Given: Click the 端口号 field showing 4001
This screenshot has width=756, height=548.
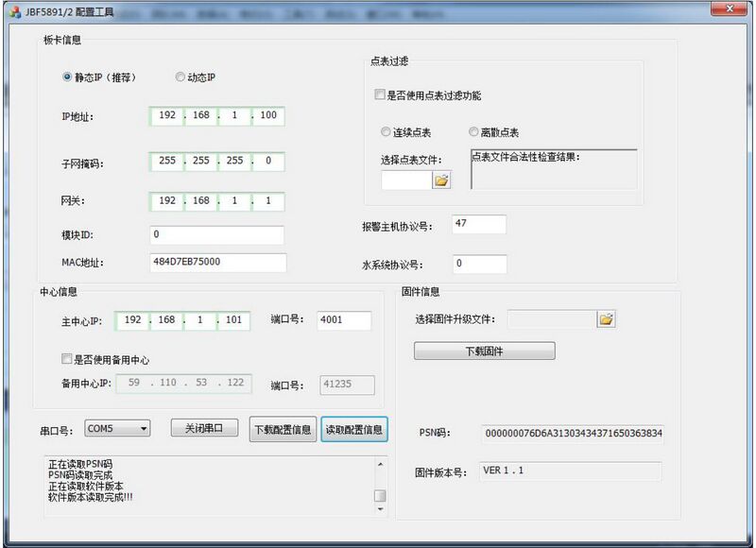Looking at the screenshot, I should pyautogui.click(x=342, y=320).
